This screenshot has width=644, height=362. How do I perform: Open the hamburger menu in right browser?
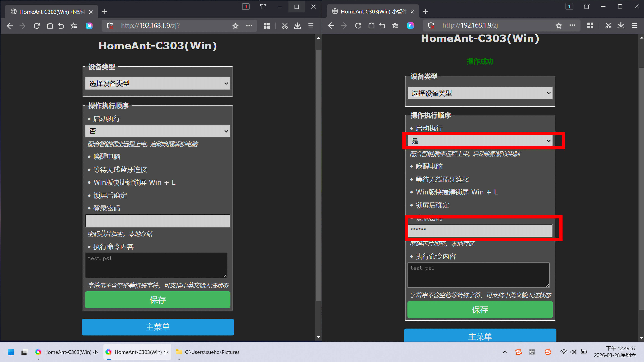(634, 25)
